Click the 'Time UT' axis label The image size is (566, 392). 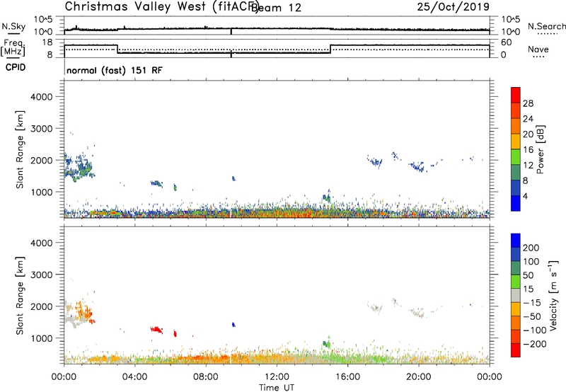pyautogui.click(x=277, y=388)
